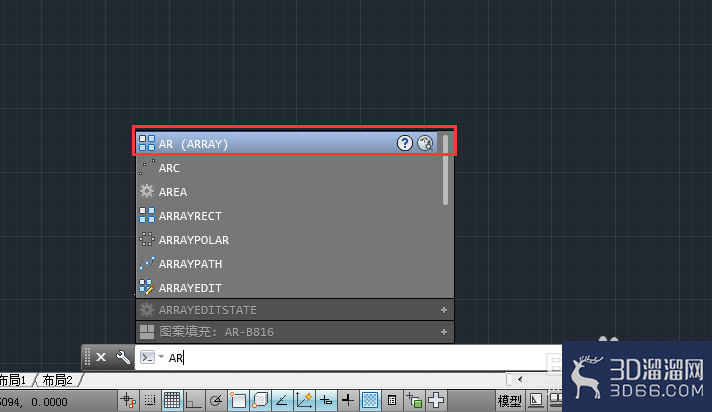
Task: Choose the ARC command from suggestions
Action: (x=287, y=168)
